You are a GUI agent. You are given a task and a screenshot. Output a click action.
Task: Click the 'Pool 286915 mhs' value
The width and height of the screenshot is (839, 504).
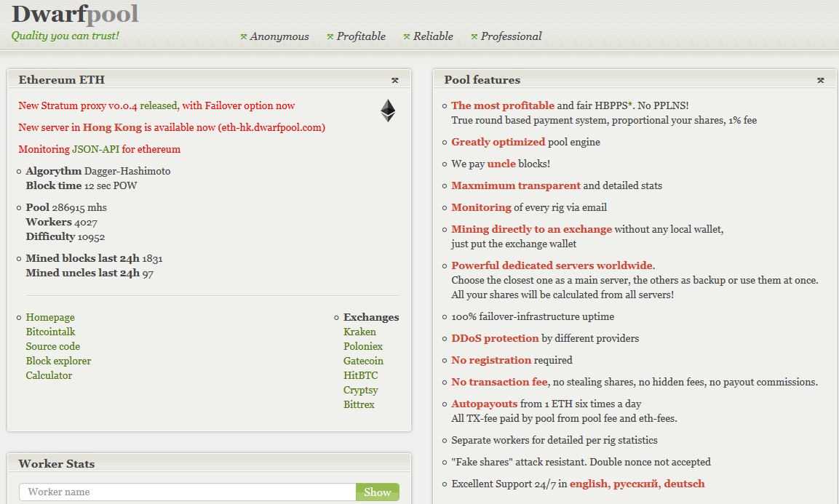click(x=66, y=207)
